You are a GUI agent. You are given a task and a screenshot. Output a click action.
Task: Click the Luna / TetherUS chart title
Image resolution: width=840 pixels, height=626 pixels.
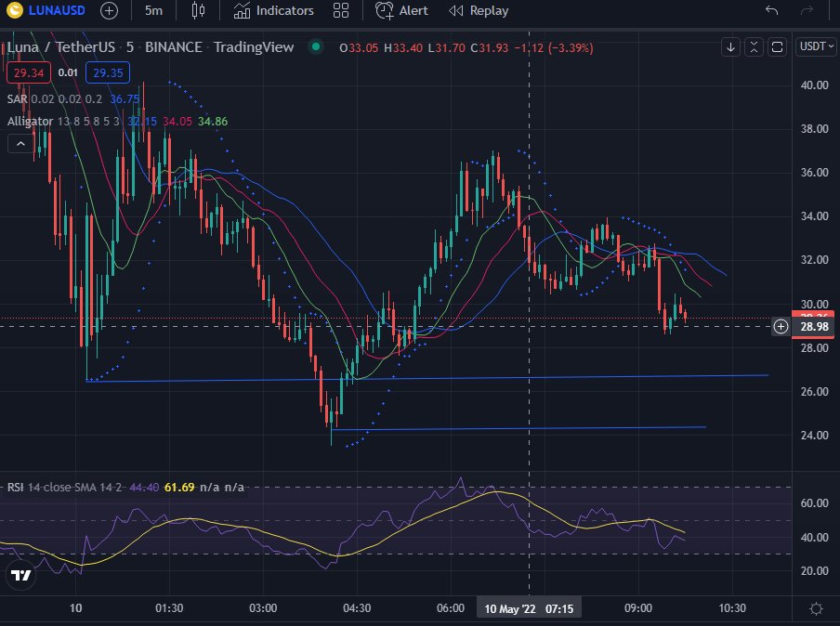(x=61, y=47)
